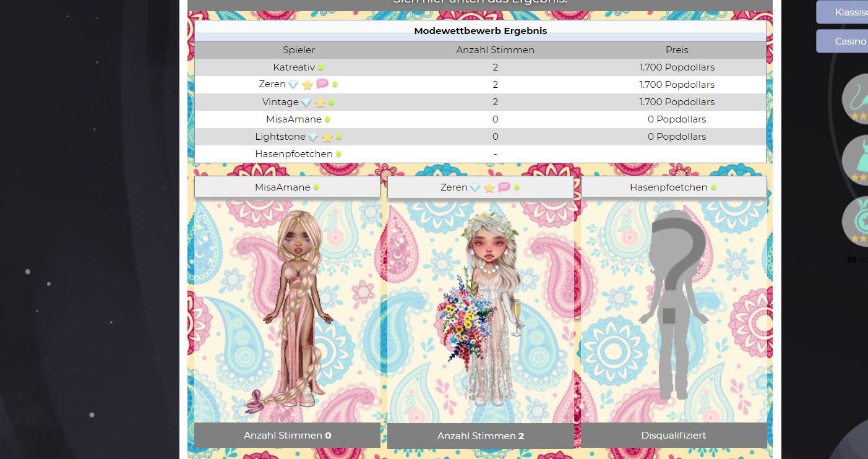Open Katreativ's profile in the results table
This screenshot has height=459, width=868.
[x=294, y=67]
